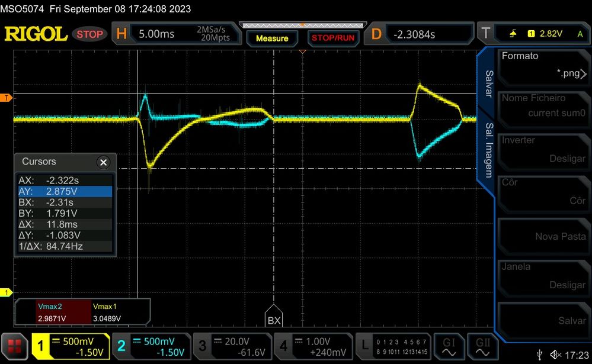Viewport: 592px width, 364px height.
Task: Select the BY: 1.791V cursor row
Action: pyautogui.click(x=65, y=213)
